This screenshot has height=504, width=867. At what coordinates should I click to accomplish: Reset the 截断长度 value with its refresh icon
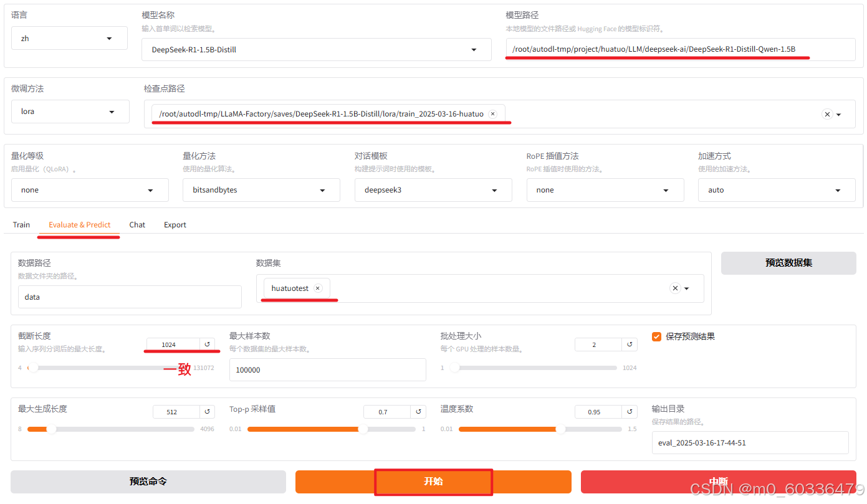click(x=208, y=344)
